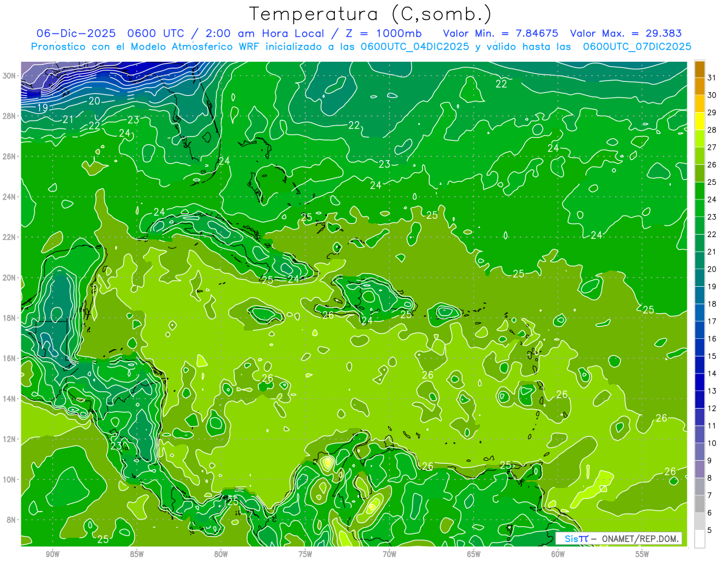Click the legend swatch between 8 and 9
This screenshot has height=562, width=728.
pos(699,469)
